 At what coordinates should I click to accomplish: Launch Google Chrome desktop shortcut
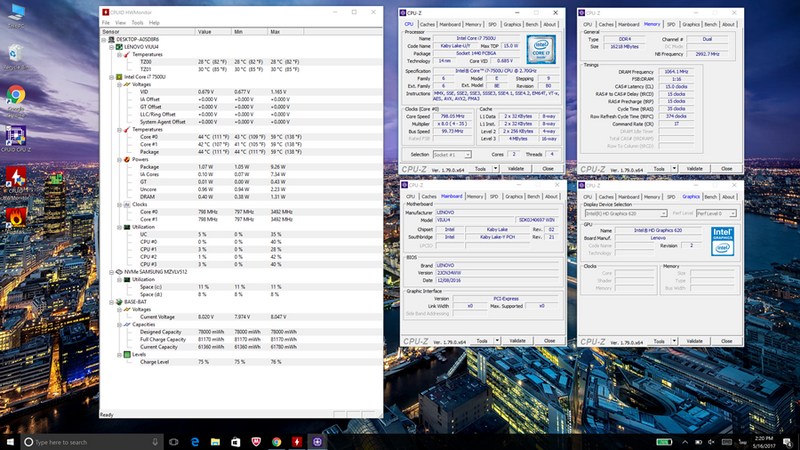(x=16, y=101)
